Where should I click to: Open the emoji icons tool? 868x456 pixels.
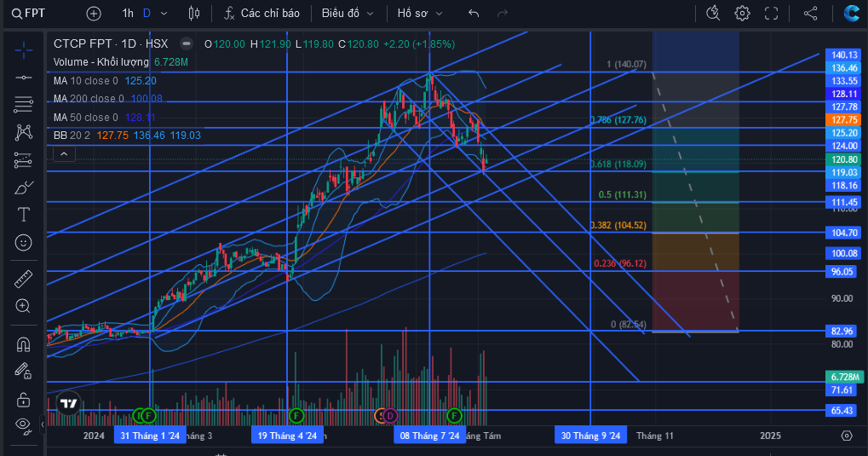23,242
